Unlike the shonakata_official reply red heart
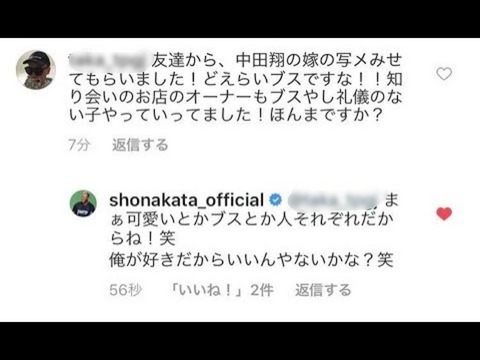The image size is (480, 360). pyautogui.click(x=444, y=213)
